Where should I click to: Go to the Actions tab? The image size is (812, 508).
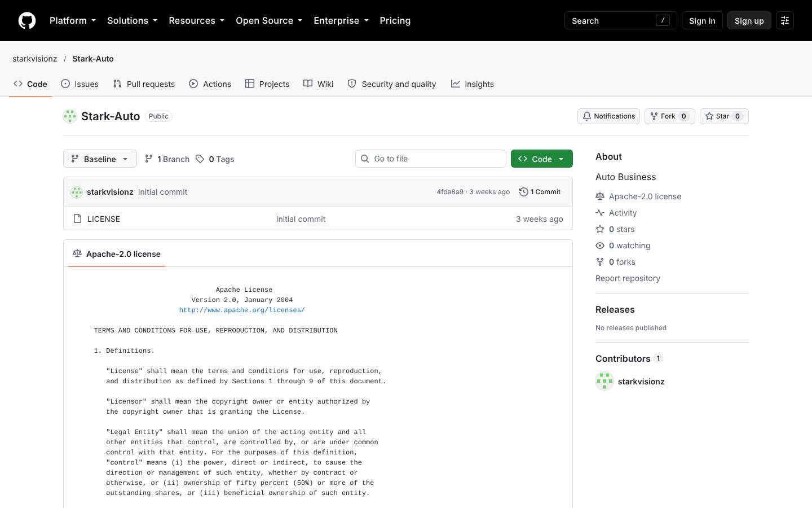210,84
